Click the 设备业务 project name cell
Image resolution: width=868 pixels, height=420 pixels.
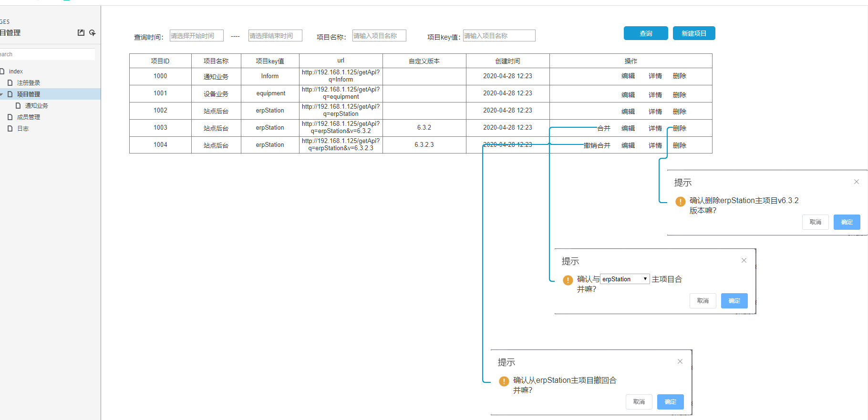(216, 93)
